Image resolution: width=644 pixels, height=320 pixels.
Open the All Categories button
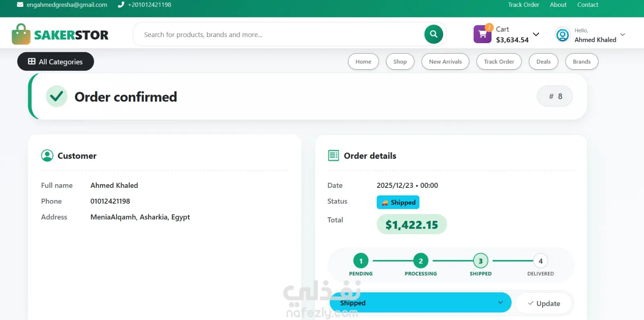coord(56,62)
